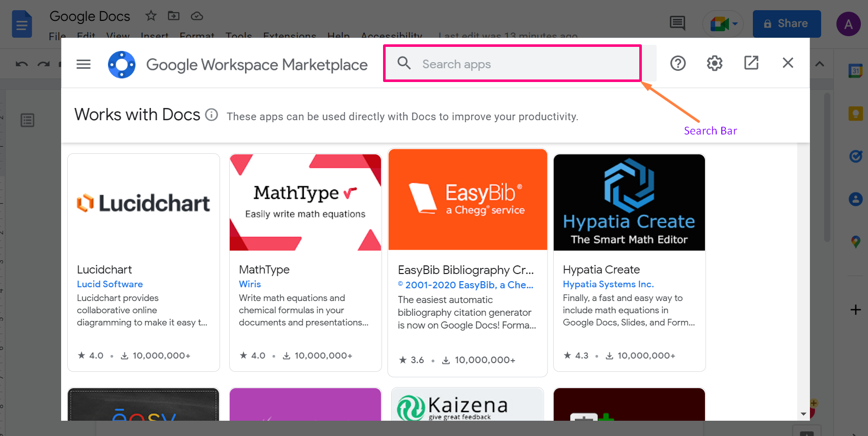868x436 pixels.
Task: Open the EasyBib card image
Action: (x=468, y=200)
